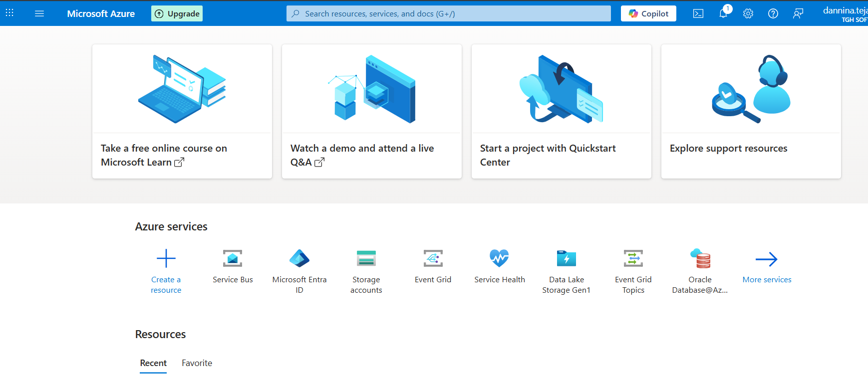Image resolution: width=868 pixels, height=379 pixels.
Task: Go to Microsoft Azure home title
Action: tap(101, 13)
